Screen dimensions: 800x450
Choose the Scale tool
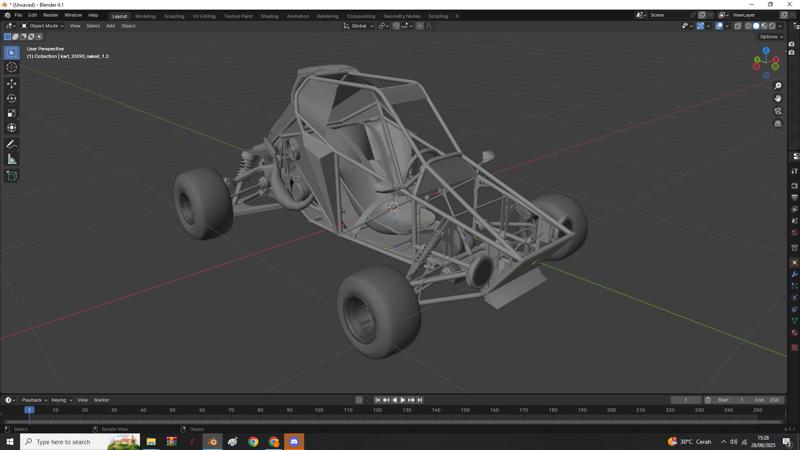(x=12, y=113)
